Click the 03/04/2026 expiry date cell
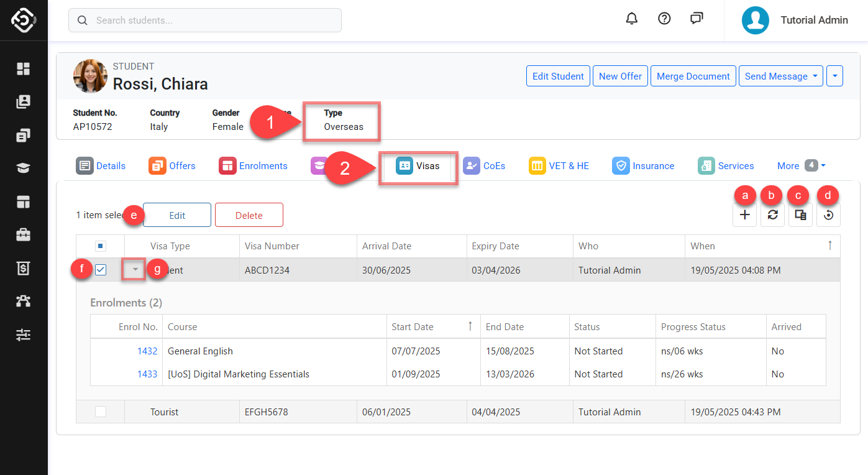This screenshot has width=868, height=475. (x=519, y=270)
